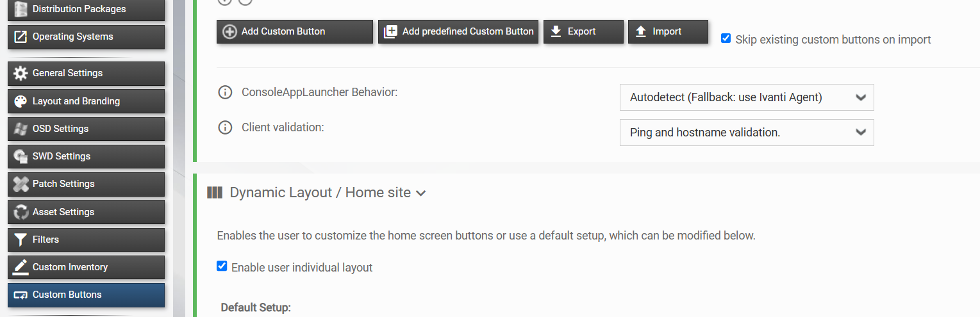980x317 pixels.
Task: Open Asset Settings in the sidebar
Action: click(x=86, y=212)
